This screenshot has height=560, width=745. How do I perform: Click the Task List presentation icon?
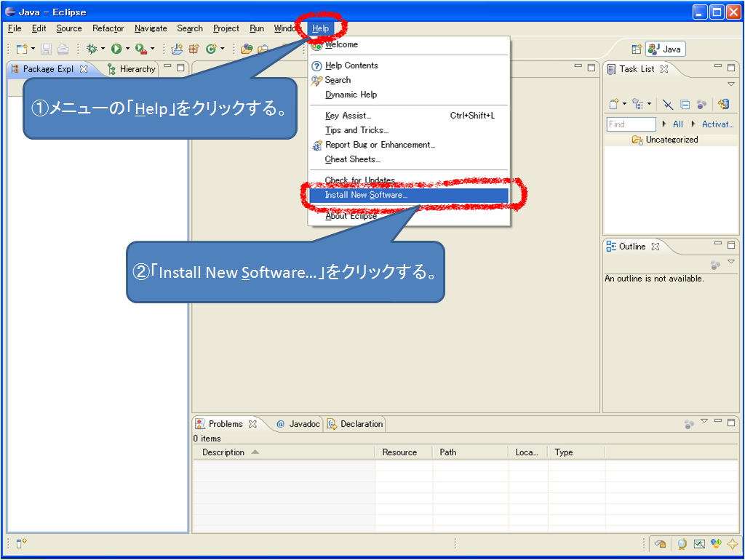coord(637,104)
